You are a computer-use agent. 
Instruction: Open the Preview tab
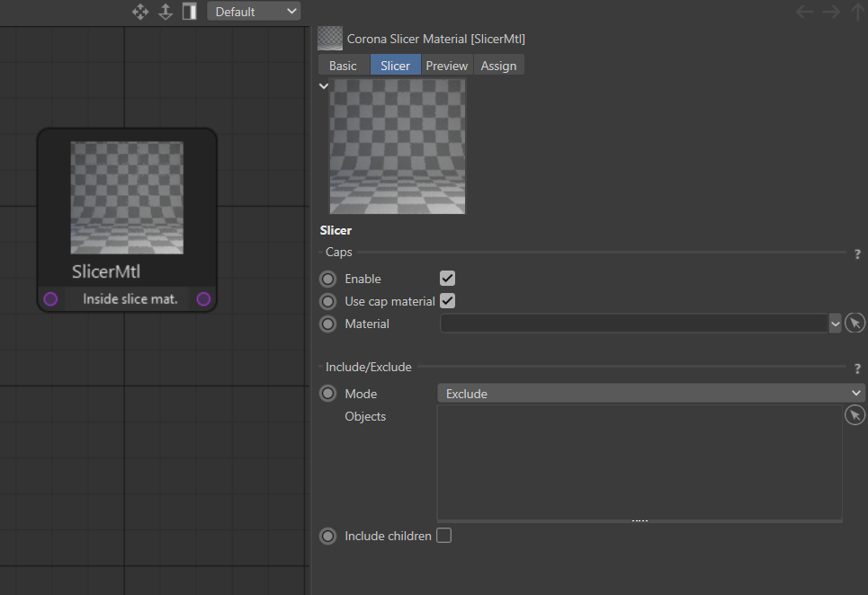click(447, 66)
